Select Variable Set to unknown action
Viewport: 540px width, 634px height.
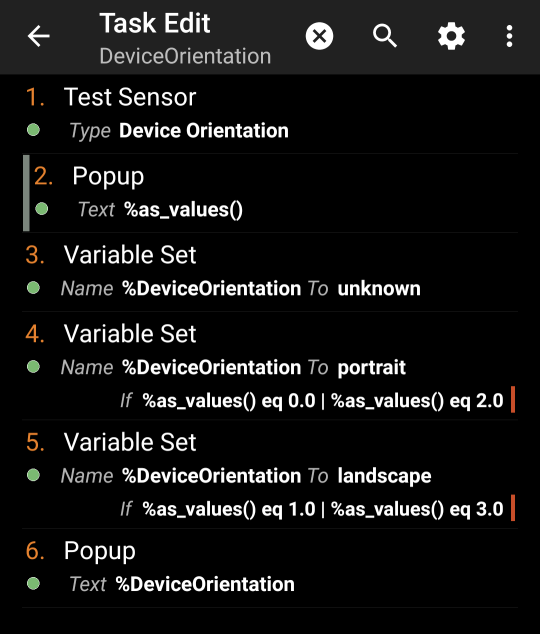click(270, 272)
